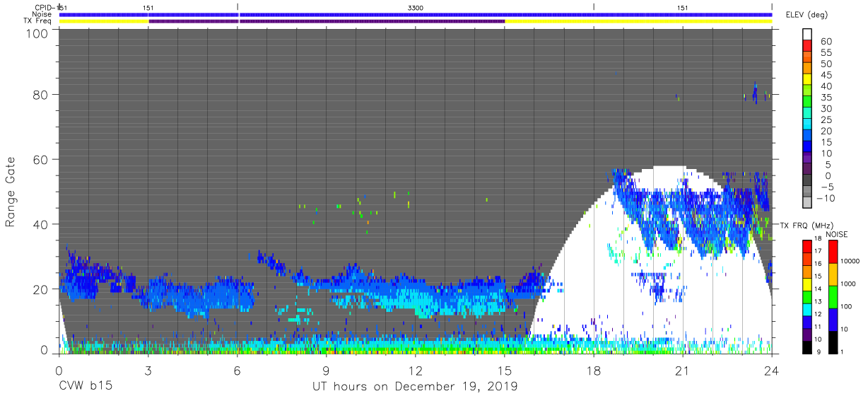
Task: Click the 'ELEV (deg)' legend title
Action: pos(805,15)
